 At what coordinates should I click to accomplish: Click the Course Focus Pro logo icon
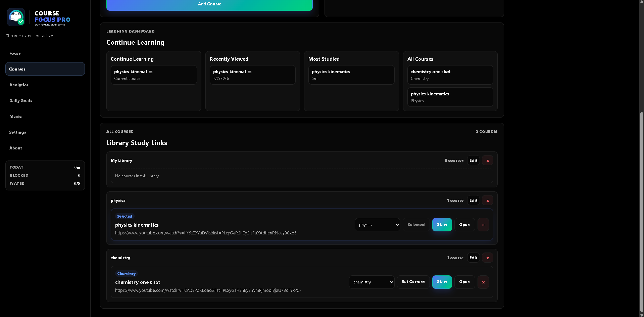[x=16, y=17]
